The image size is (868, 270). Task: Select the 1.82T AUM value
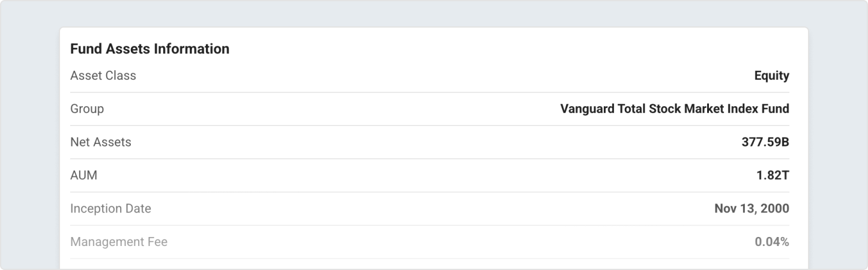773,175
